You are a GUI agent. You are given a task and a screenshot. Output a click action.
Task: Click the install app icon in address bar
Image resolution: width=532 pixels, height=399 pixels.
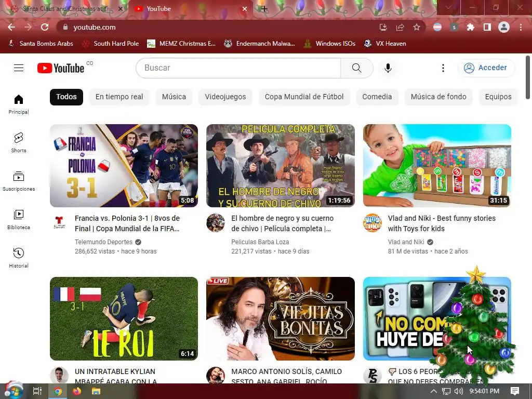click(x=383, y=27)
